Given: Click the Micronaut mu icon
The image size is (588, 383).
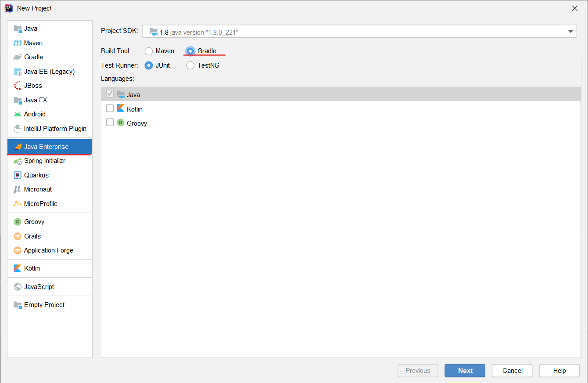Looking at the screenshot, I should (x=18, y=189).
